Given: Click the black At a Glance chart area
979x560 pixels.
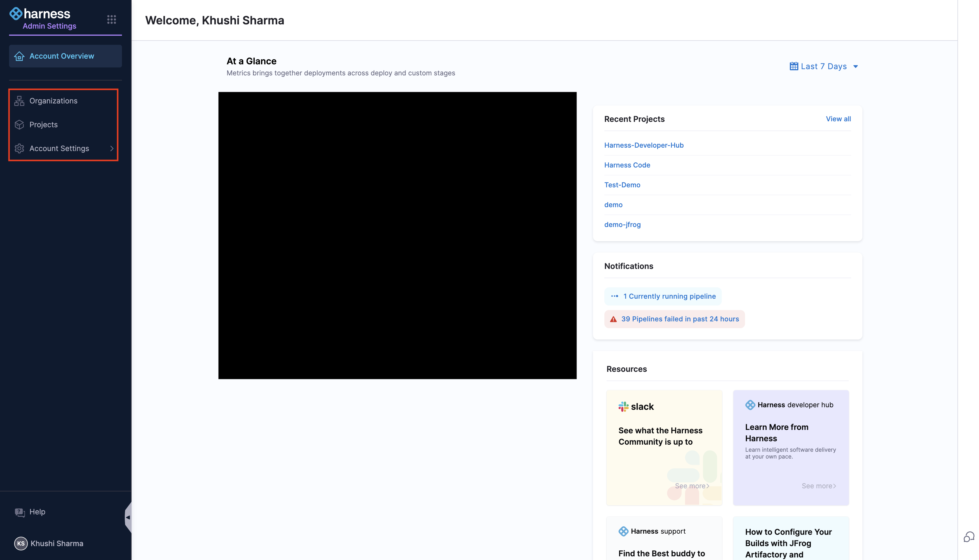Looking at the screenshot, I should [397, 236].
